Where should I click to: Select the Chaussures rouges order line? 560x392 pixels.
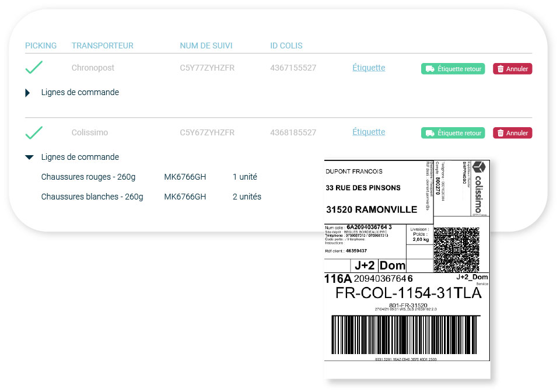click(x=151, y=177)
